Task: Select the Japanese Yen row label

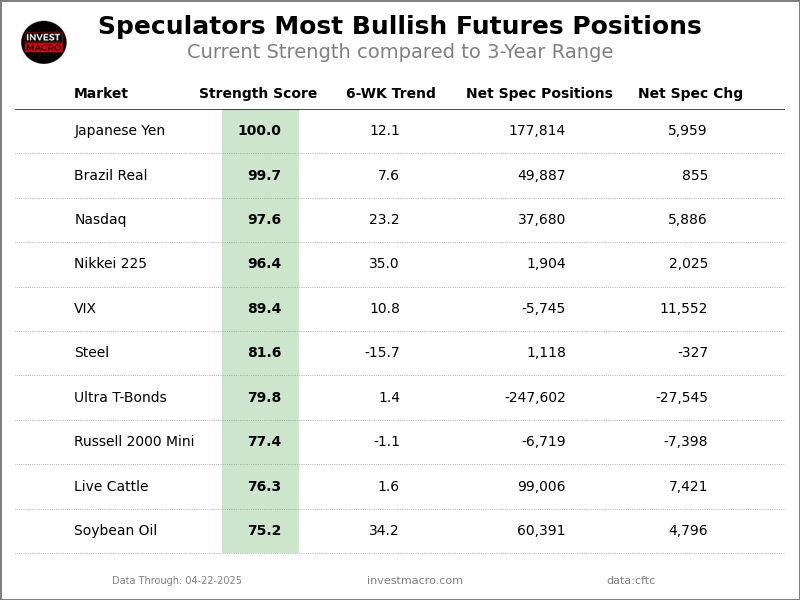Action: 119,131
